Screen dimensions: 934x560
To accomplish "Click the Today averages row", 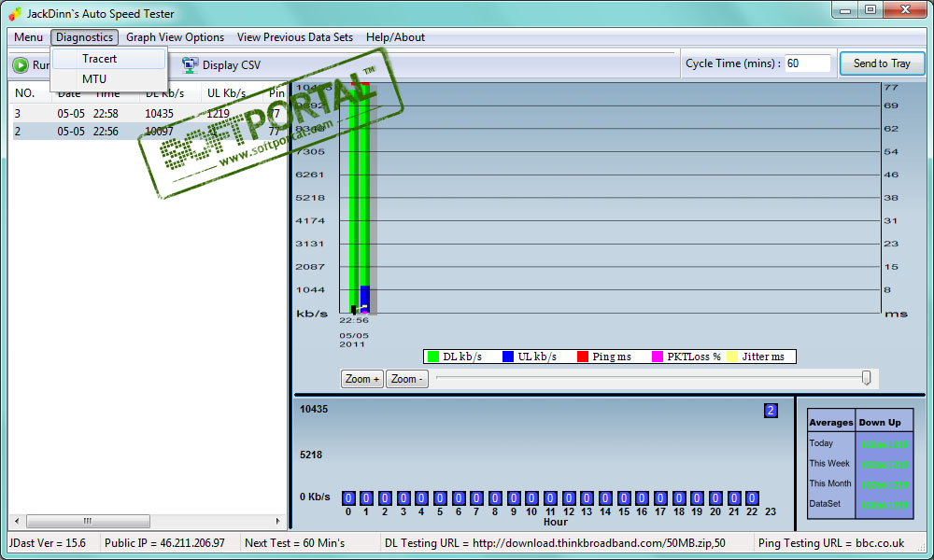I will coord(860,443).
